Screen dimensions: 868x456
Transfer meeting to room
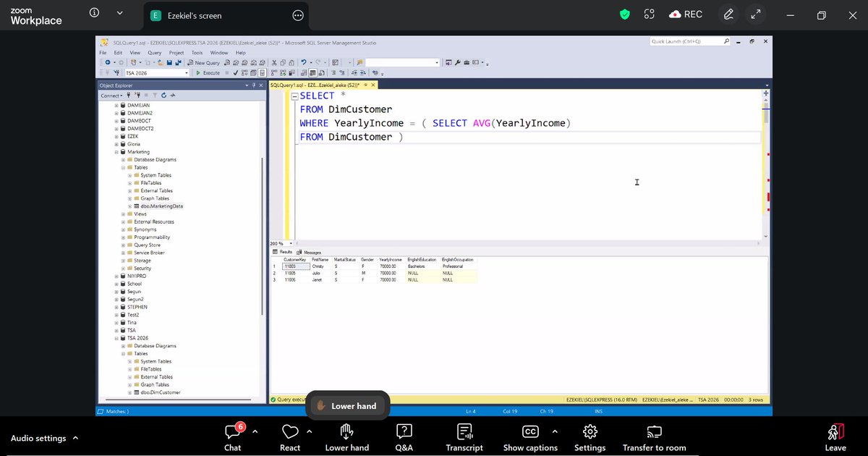point(654,436)
